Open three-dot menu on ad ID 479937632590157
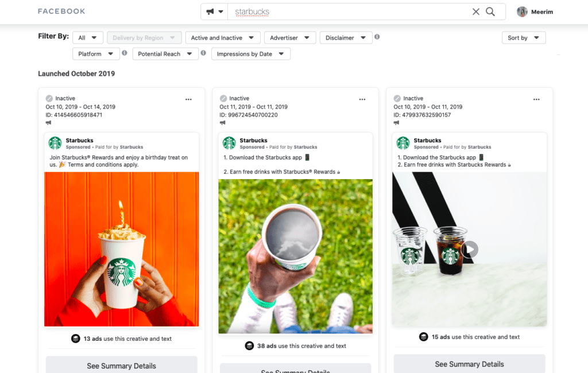The height and width of the screenshot is (373, 588). tap(536, 99)
